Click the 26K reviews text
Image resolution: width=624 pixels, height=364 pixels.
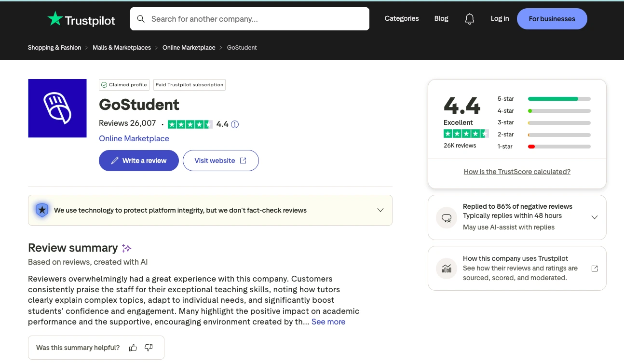click(x=460, y=146)
